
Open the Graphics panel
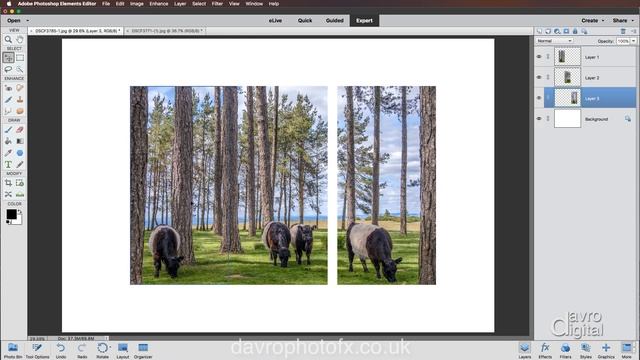(x=606, y=351)
